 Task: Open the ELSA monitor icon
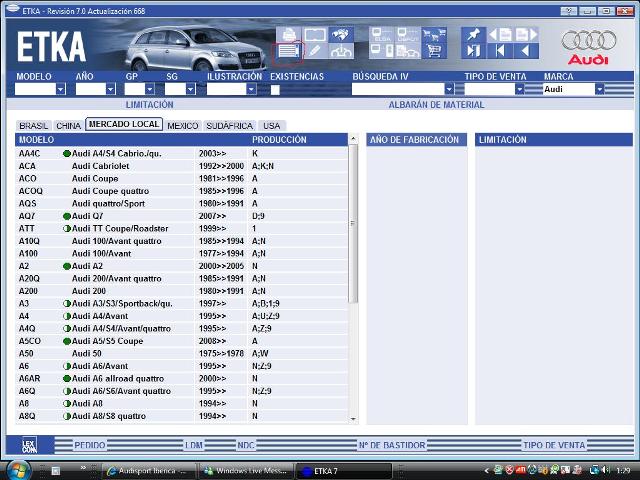coord(382,34)
